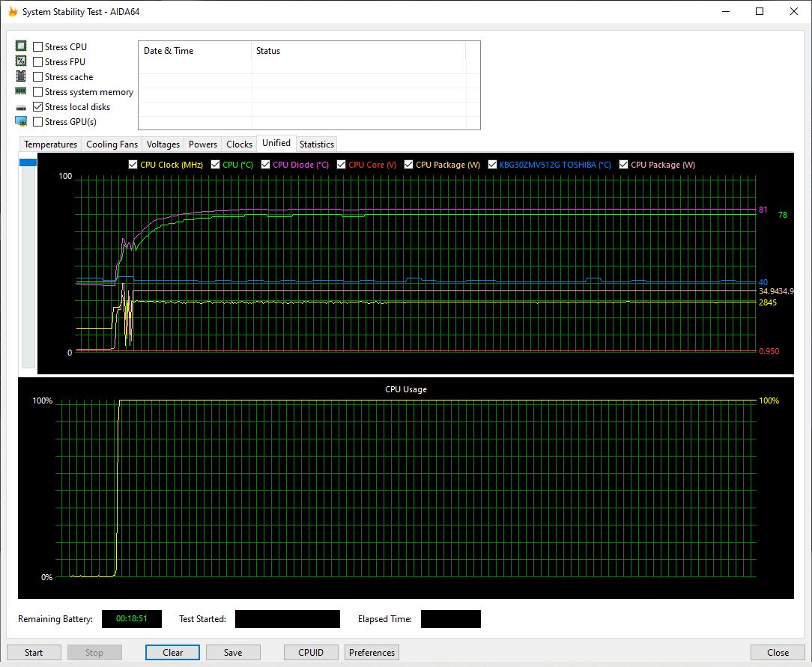This screenshot has height=667, width=812.
Task: Disable the KBG30ZMV512G TOSHIBA temperature trace
Action: [493, 165]
